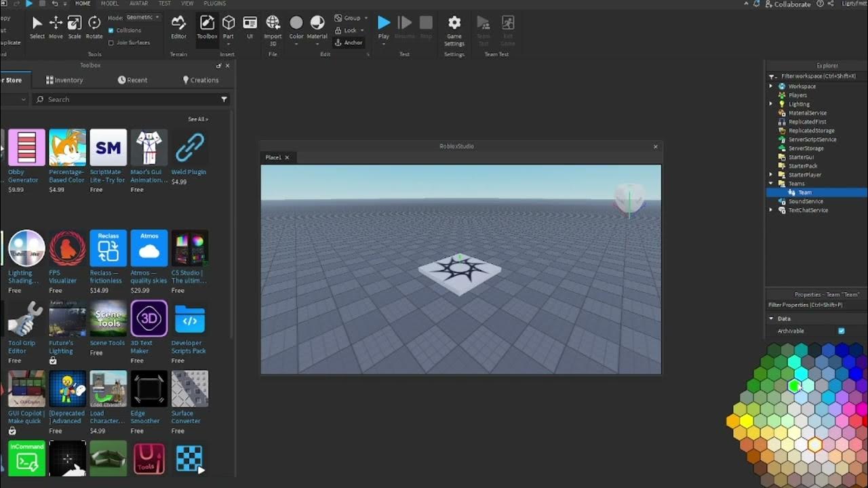Pick the bright green hexagon color
The height and width of the screenshot is (488, 868).
(794, 386)
